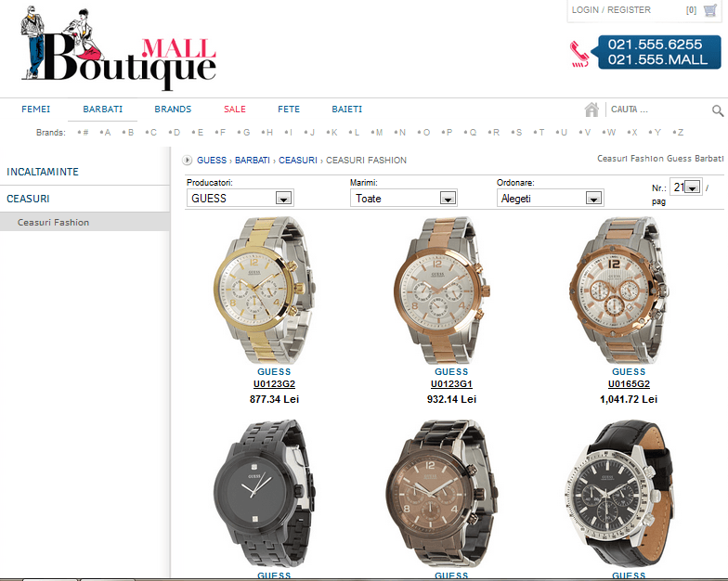Click the shopping cart icon

[x=710, y=10]
